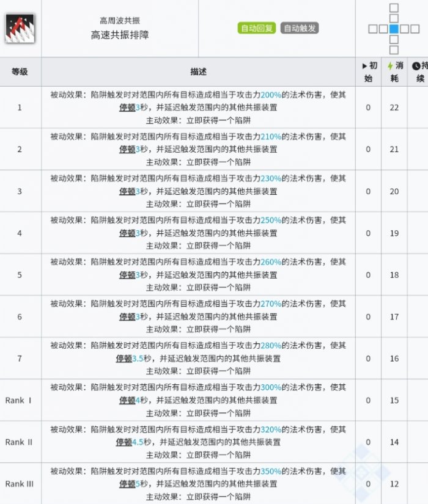The height and width of the screenshot is (504, 428).
Task: Open the 停顿 link in level 7 row
Action: 124,359
